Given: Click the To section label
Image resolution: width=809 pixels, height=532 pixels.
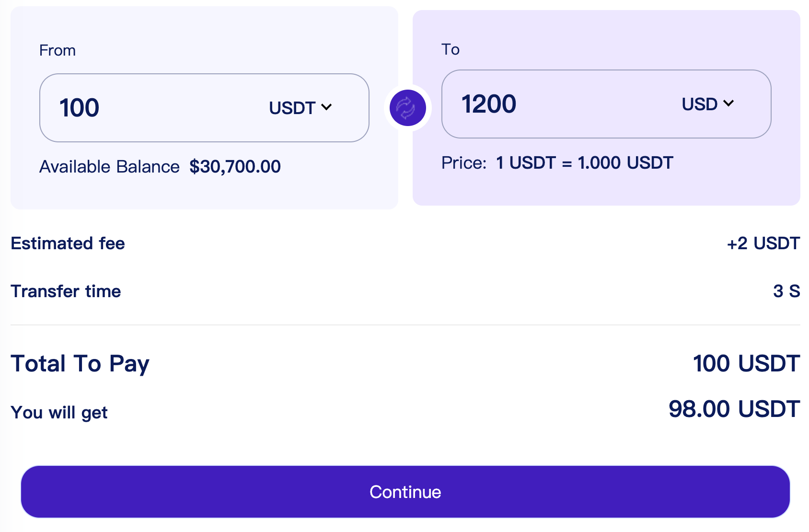Looking at the screenshot, I should coord(451,49).
